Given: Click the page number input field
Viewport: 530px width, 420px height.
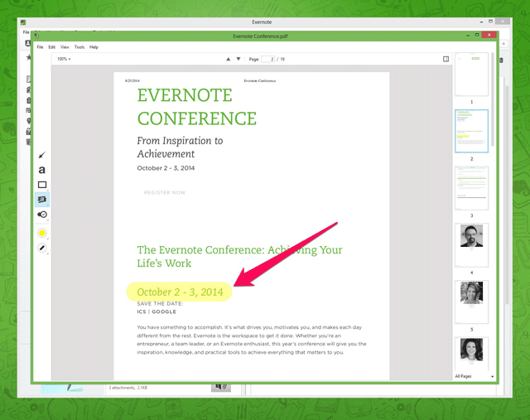Looking at the screenshot, I should (x=267, y=59).
